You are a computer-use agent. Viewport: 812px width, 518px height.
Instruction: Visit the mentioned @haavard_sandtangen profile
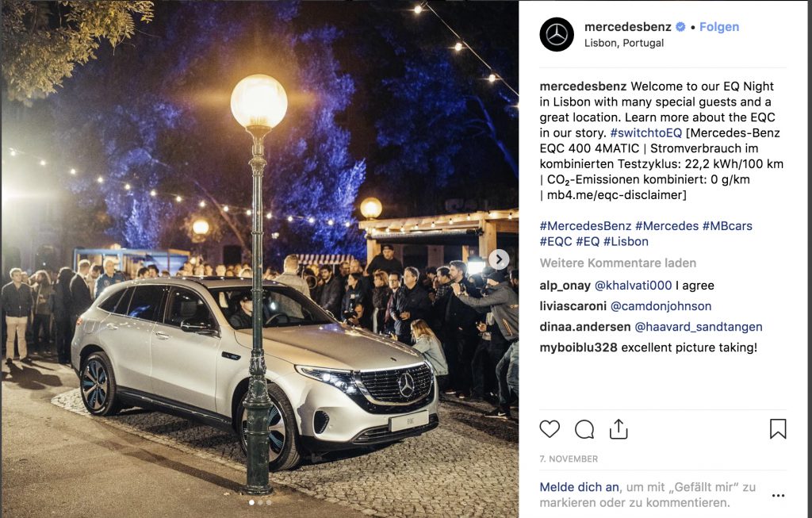[698, 327]
